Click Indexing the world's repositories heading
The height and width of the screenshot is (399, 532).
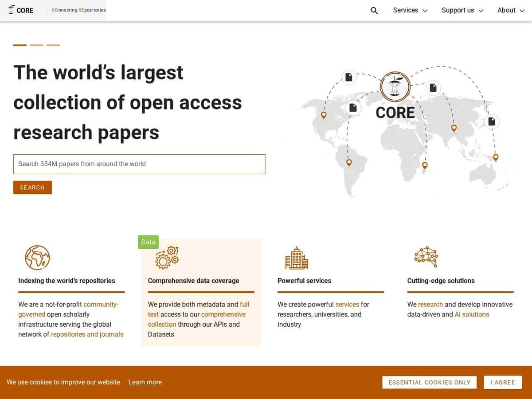tap(66, 281)
